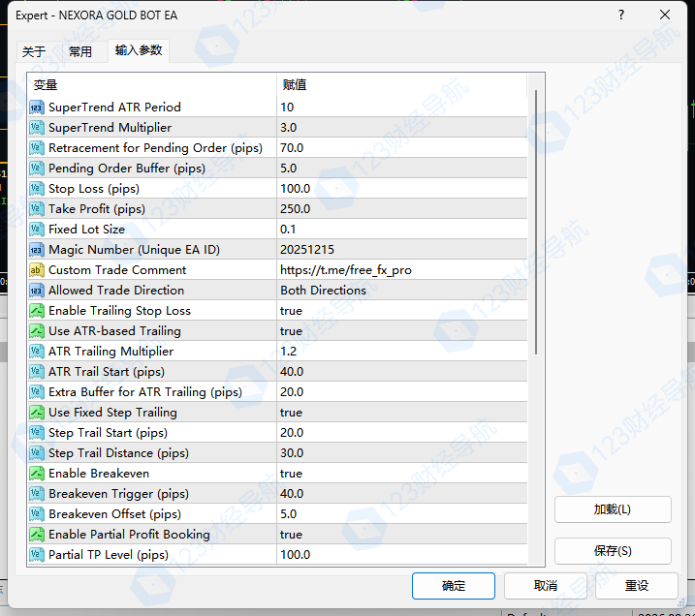Screen dimensions: 695x616
Task: Click icon beside Retracement for Pending Order
Action: (x=36, y=148)
